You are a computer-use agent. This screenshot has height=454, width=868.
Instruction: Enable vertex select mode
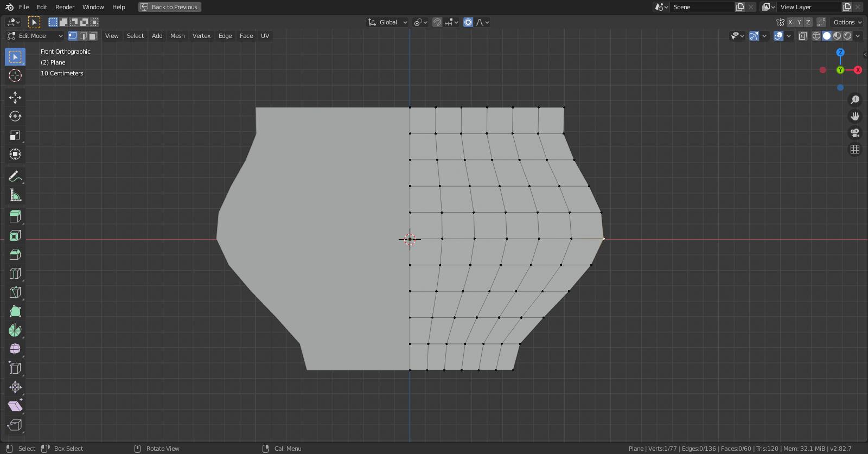(73, 36)
